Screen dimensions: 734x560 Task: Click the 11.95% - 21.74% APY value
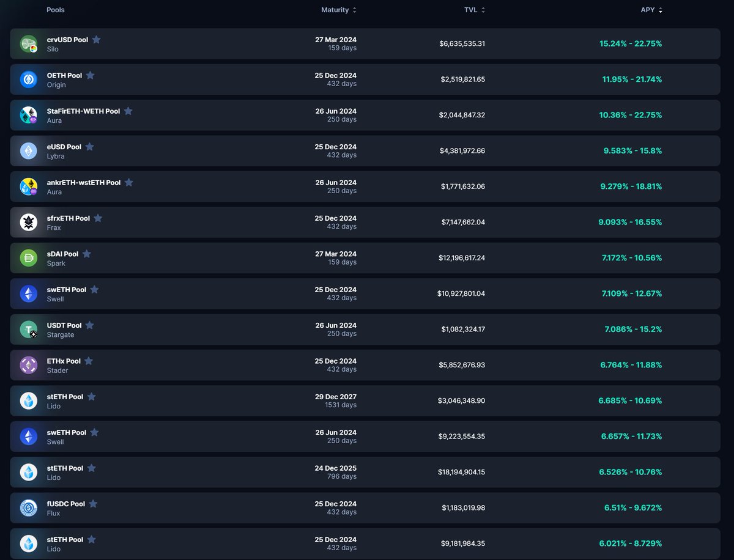coord(632,79)
